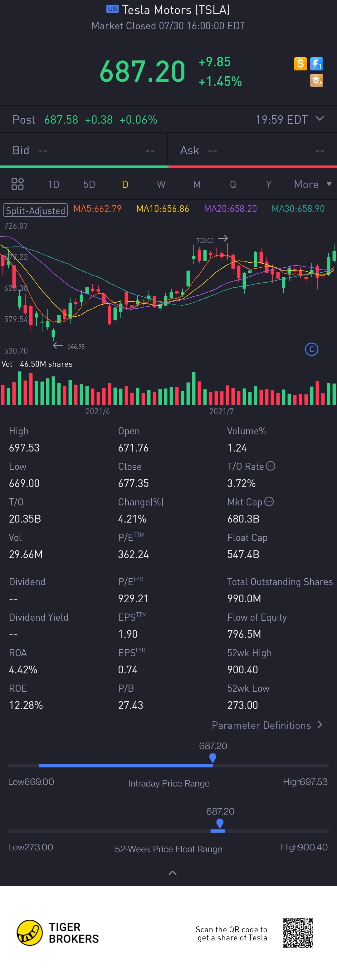Tap the MA10:656.86 indicator label
The image size is (337, 980).
tap(163, 208)
